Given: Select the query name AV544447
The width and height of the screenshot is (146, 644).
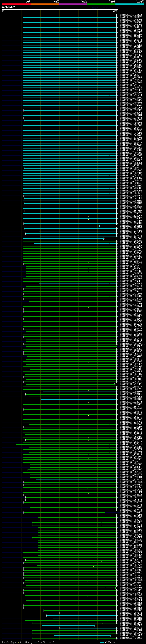Looking at the screenshot, I should 8,7.
